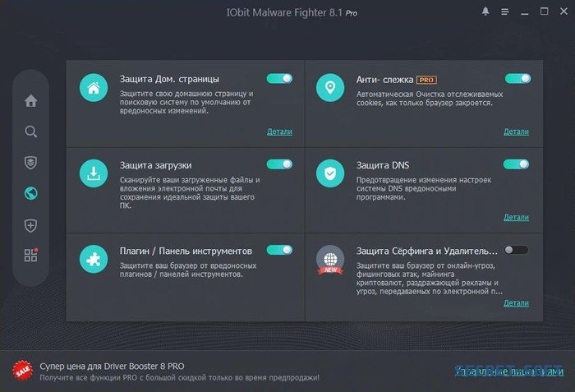The image size is (575, 392).
Task: Select the layered shield protection icon
Action: pos(30,163)
